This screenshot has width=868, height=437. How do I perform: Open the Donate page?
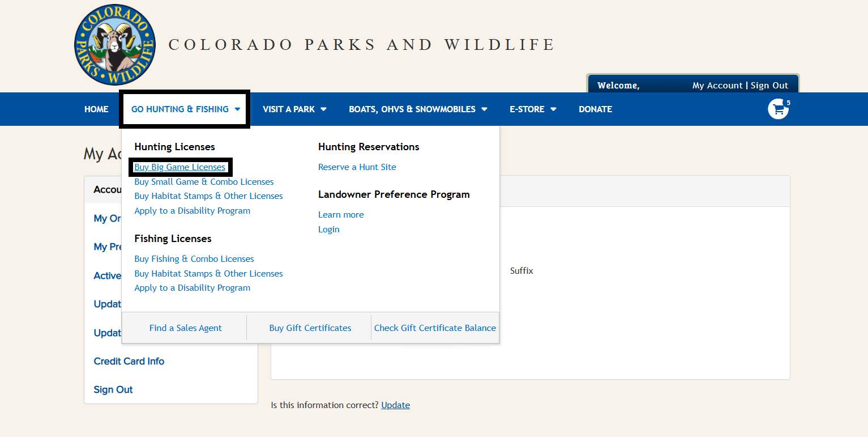click(x=595, y=109)
